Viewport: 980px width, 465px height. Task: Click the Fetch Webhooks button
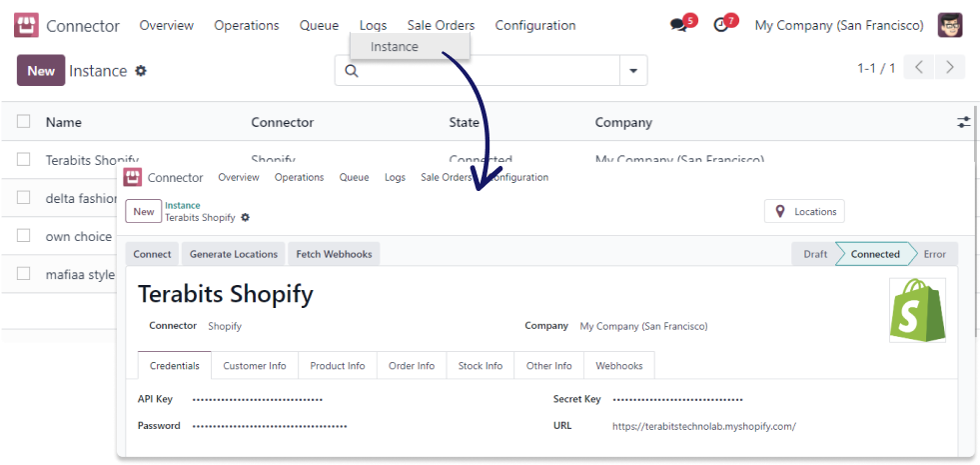click(x=334, y=254)
